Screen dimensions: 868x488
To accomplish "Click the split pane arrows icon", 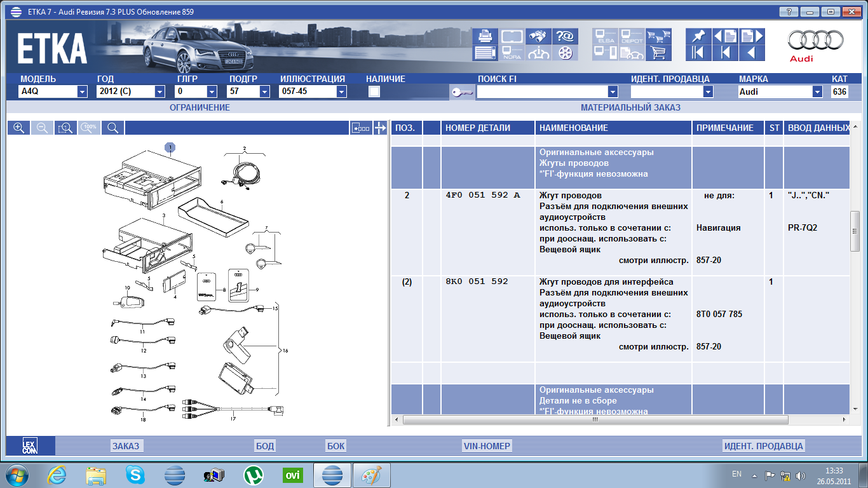I will [x=380, y=128].
